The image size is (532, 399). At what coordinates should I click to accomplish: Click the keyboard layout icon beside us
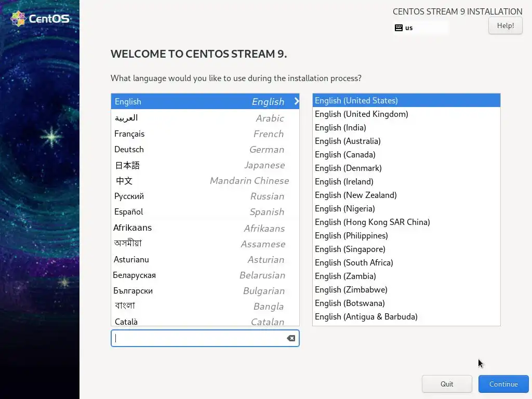pyautogui.click(x=398, y=28)
